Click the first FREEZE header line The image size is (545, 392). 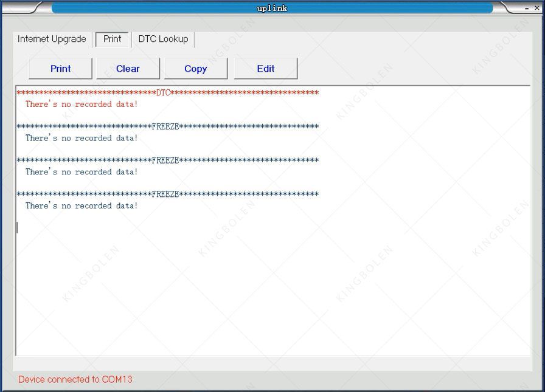pos(167,126)
